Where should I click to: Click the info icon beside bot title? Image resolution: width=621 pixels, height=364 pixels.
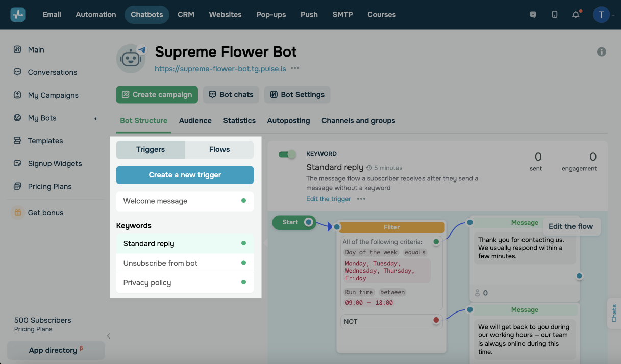pyautogui.click(x=602, y=52)
